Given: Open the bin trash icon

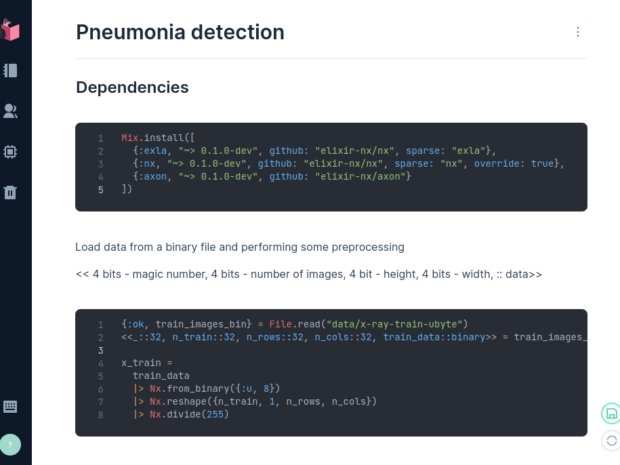Looking at the screenshot, I should coord(10,193).
